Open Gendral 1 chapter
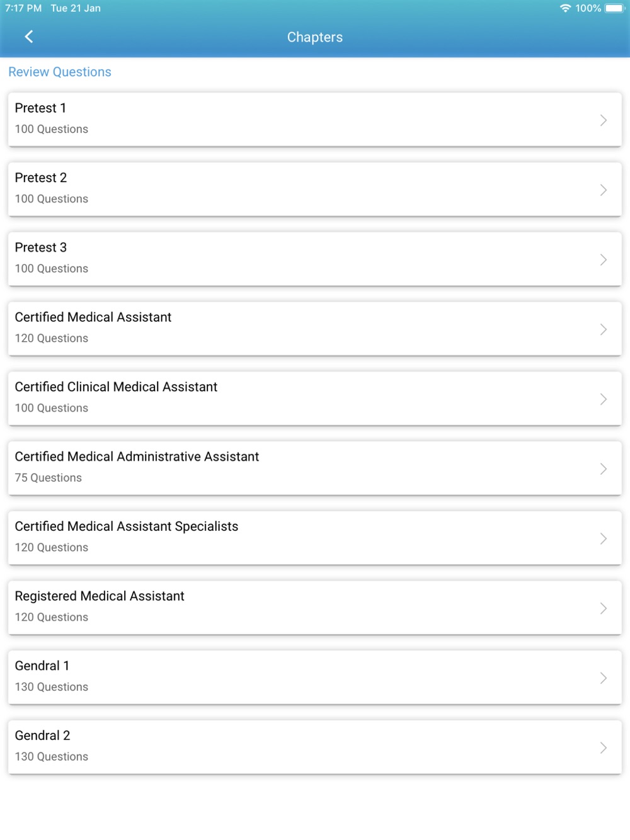 click(x=315, y=678)
